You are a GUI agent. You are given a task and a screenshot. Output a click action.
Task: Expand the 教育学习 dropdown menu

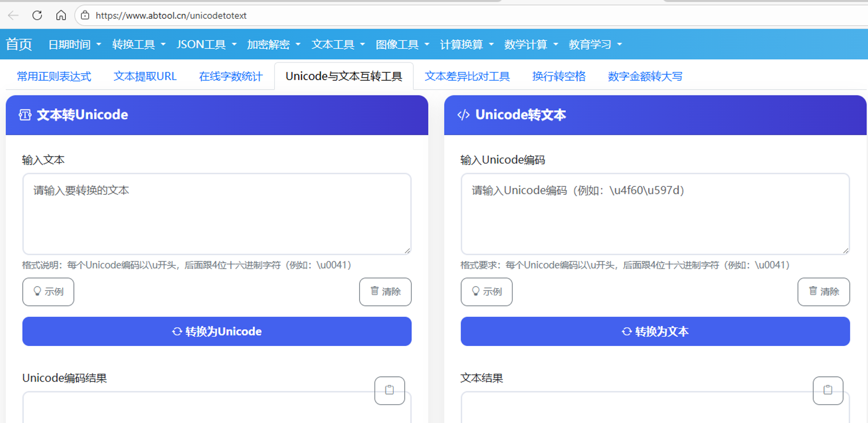(x=595, y=45)
